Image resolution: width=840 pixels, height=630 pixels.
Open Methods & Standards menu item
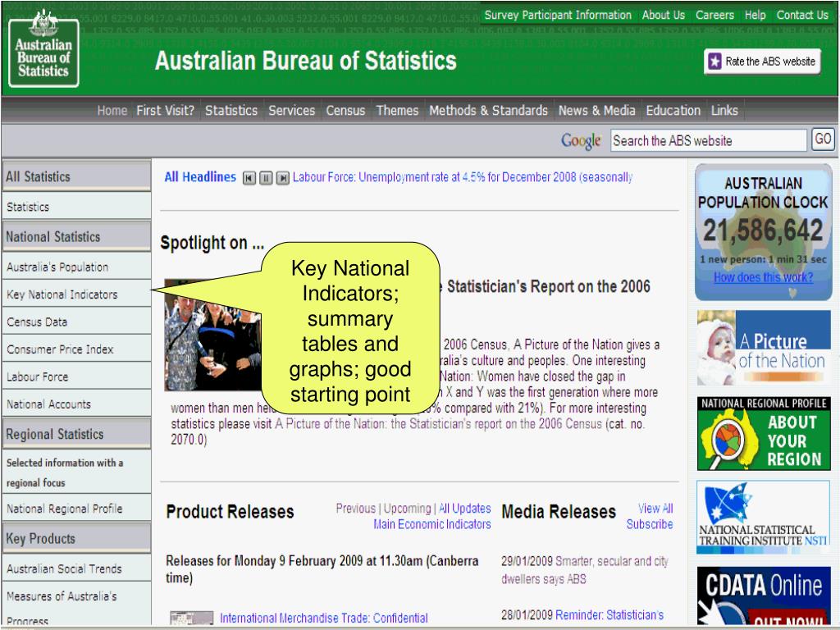click(x=489, y=111)
